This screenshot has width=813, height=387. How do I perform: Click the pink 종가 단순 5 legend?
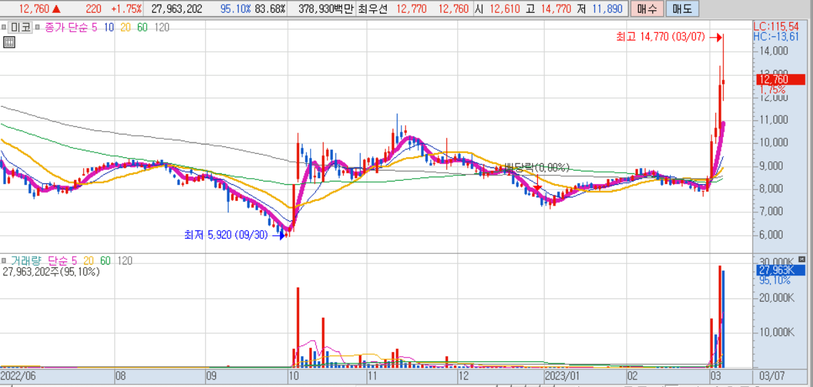pyautogui.click(x=71, y=27)
